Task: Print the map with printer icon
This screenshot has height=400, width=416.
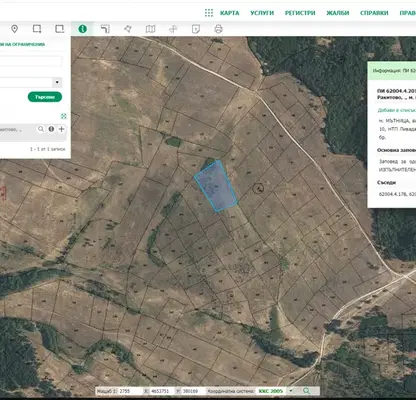Action: coord(218,29)
